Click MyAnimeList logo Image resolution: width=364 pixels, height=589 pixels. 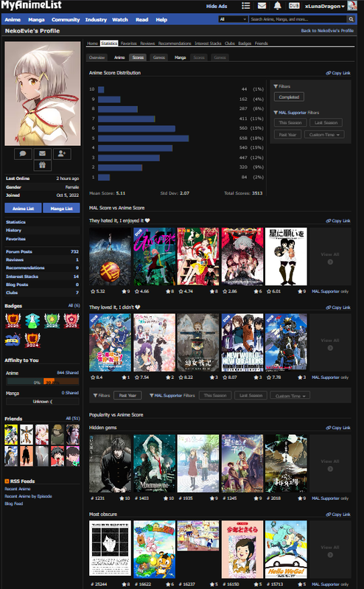[x=32, y=5]
